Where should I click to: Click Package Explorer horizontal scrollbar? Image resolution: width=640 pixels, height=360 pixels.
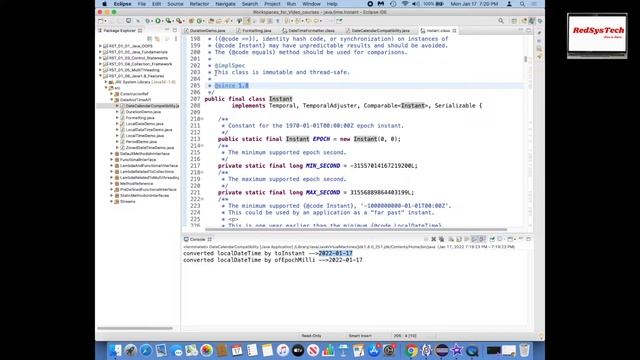[x=135, y=328]
